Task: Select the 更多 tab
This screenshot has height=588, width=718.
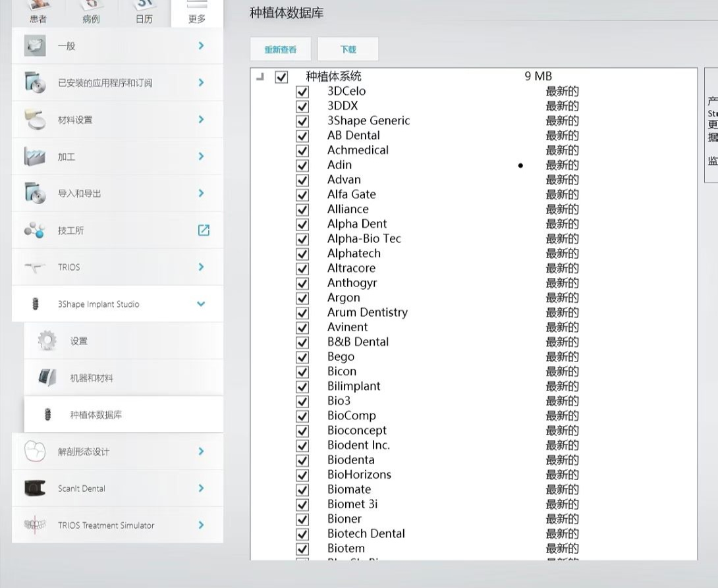Action: [197, 13]
